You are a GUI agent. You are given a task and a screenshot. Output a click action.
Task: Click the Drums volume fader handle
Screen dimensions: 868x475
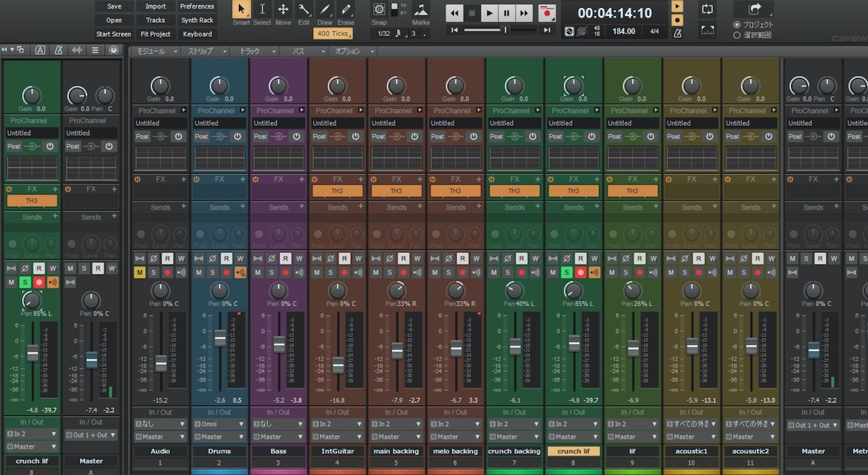220,338
